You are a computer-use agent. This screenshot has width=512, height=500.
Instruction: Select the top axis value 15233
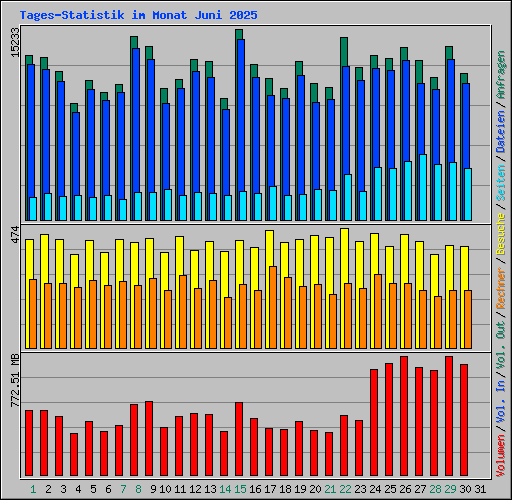15,42
